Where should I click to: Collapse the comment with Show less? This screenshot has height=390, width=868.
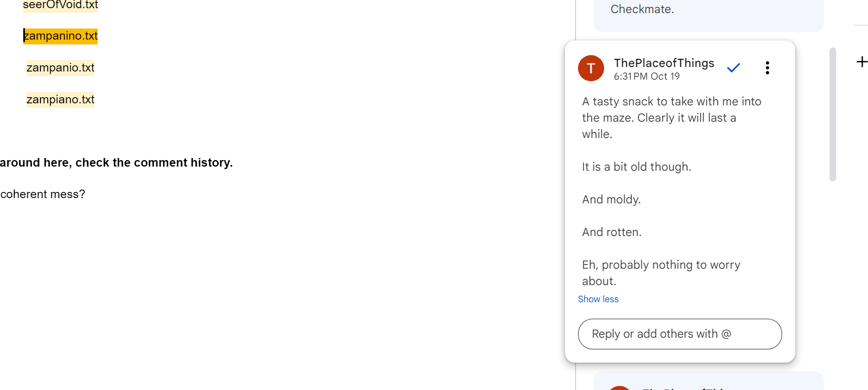pyautogui.click(x=598, y=299)
